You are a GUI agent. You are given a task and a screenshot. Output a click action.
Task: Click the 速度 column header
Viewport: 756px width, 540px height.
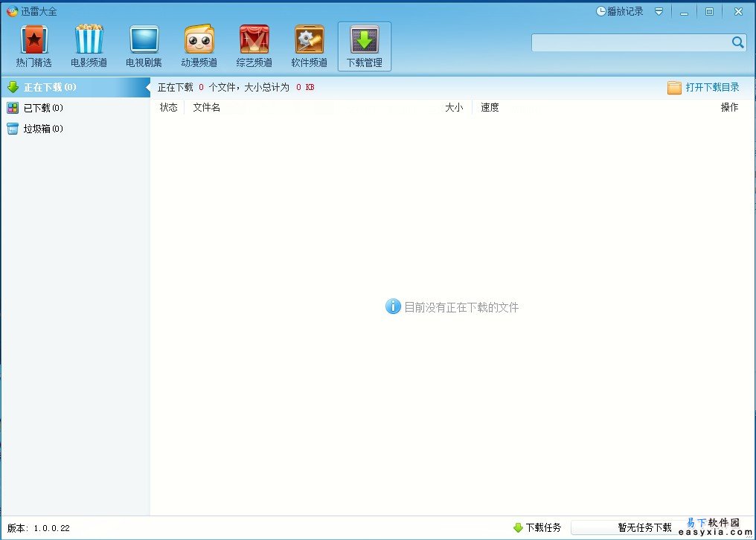(490, 108)
